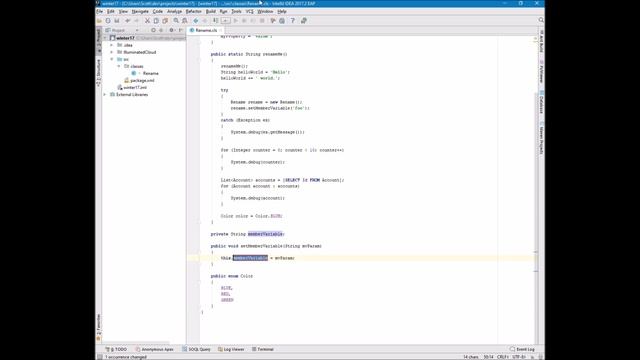Viewport: 640px width, 360px height.
Task: Open the Edit menu
Action: click(x=111, y=11)
